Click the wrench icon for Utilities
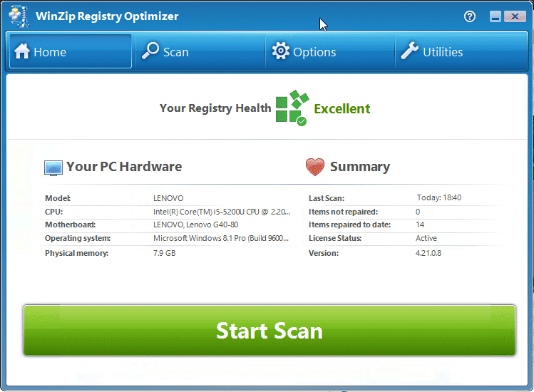534x392 pixels. (409, 51)
